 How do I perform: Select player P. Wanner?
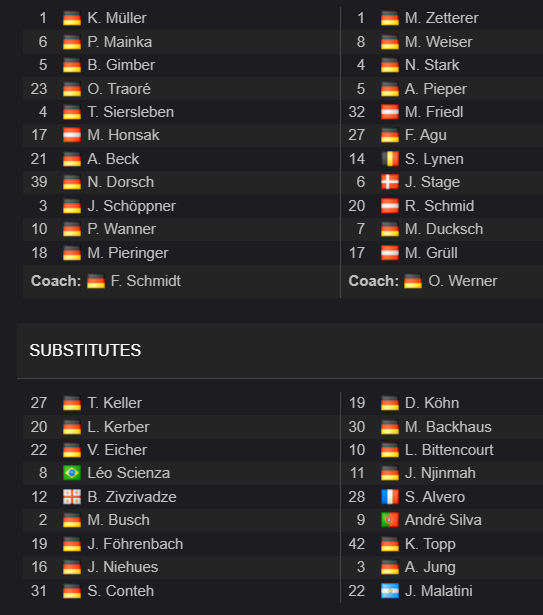click(x=122, y=229)
